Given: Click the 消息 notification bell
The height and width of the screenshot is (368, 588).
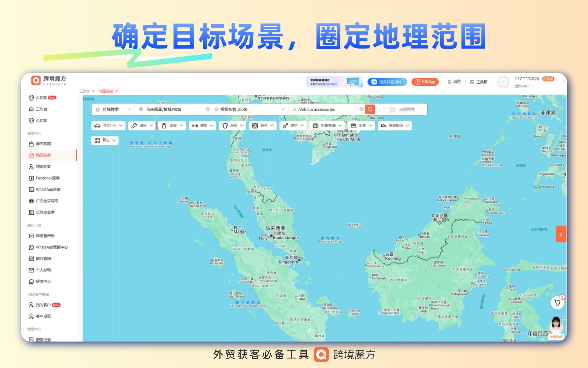Looking at the screenshot, I should coord(454,82).
